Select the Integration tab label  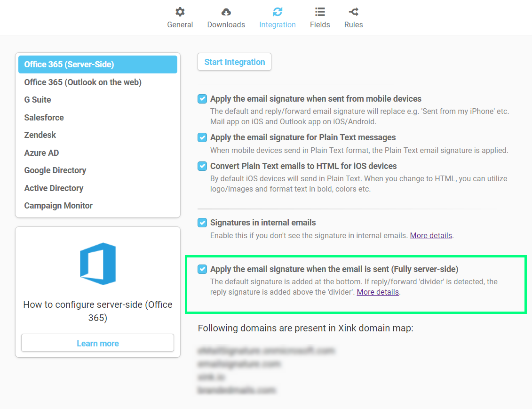coord(277,25)
